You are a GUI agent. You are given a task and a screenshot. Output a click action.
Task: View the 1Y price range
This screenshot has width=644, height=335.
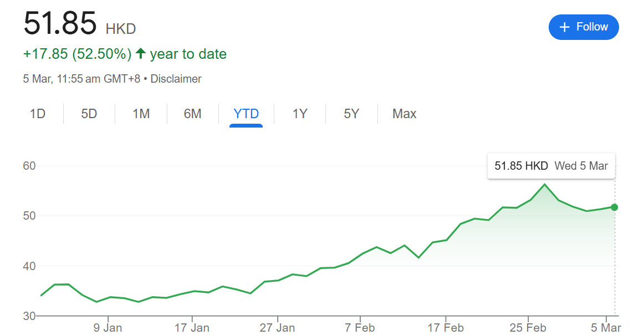pos(299,114)
